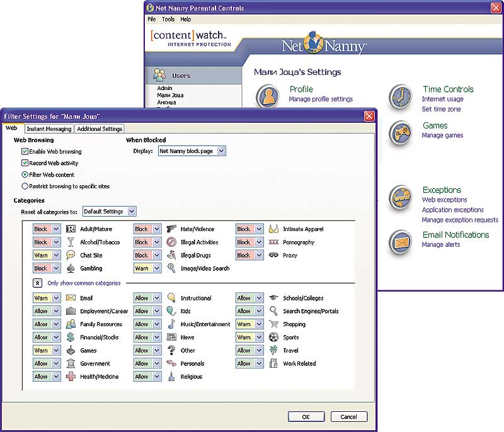Click the Pornography XXX icon
Image resolution: width=504 pixels, height=432 pixels.
pos(273,242)
